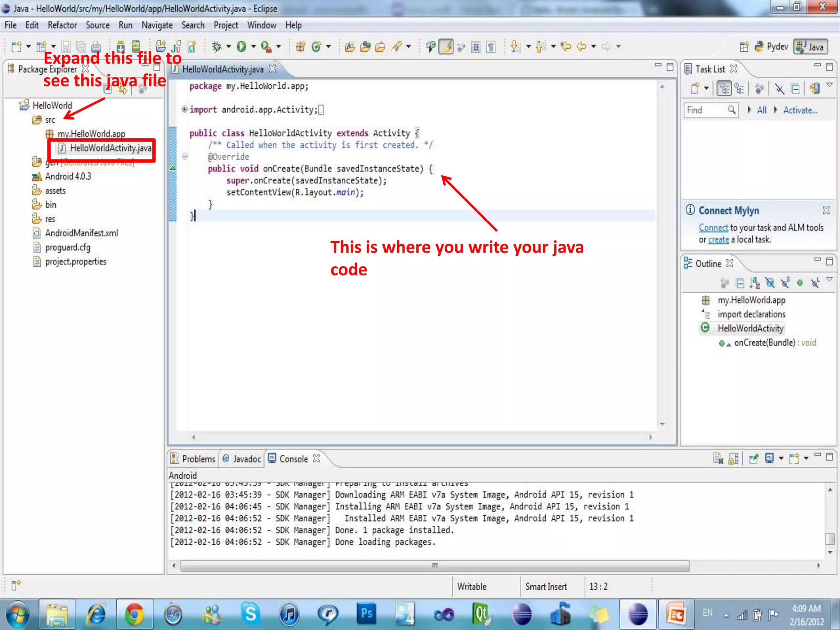Open the Android Virtual Device Manager icon
The height and width of the screenshot is (630, 840).
[x=136, y=47]
